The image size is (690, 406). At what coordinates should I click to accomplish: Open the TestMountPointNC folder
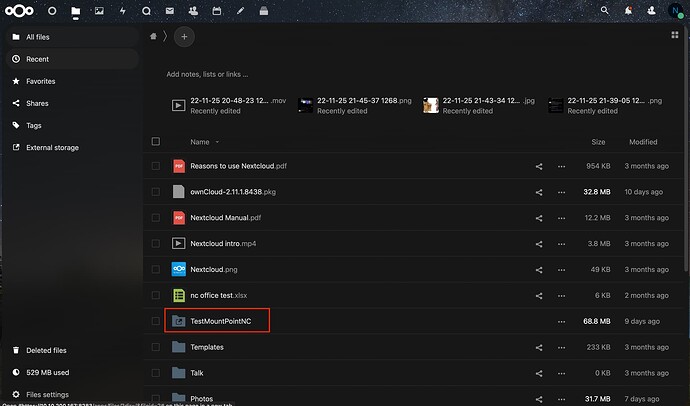[220, 321]
